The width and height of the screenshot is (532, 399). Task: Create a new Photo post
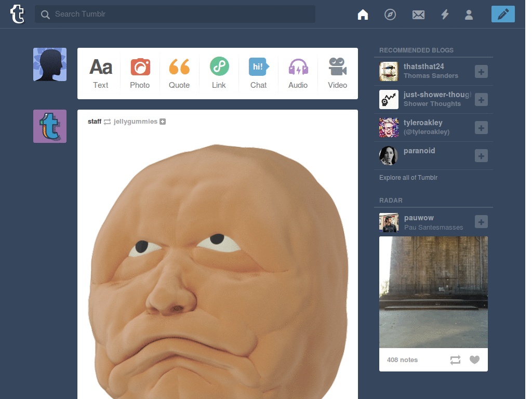point(140,73)
